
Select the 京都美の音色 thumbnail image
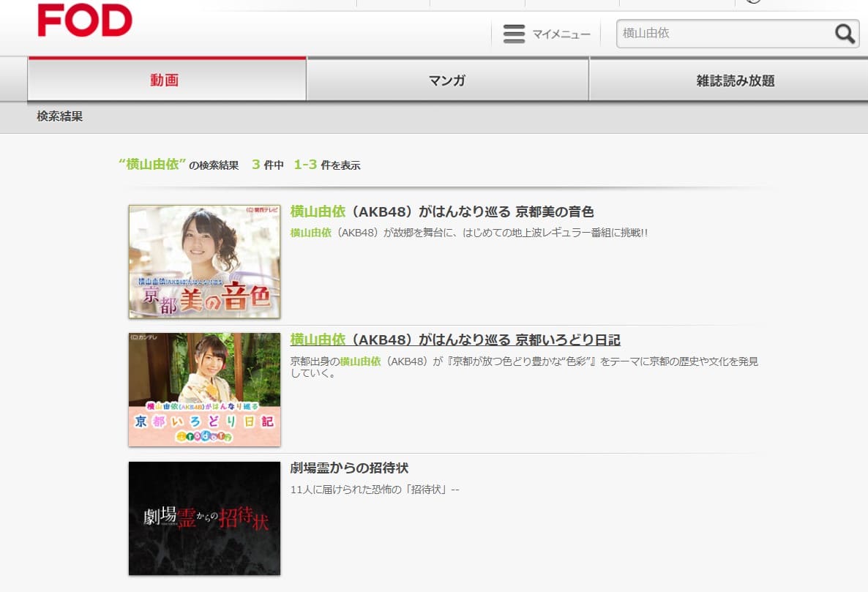[205, 262]
